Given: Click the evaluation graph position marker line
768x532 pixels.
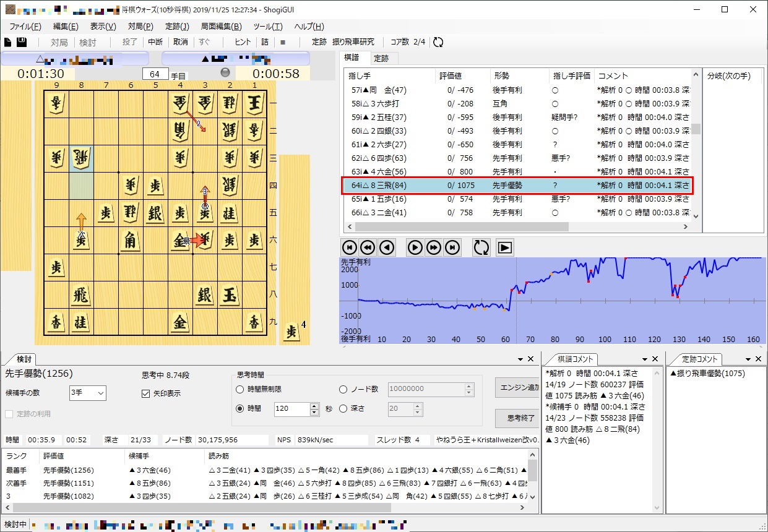Looking at the screenshot, I should pos(516,300).
